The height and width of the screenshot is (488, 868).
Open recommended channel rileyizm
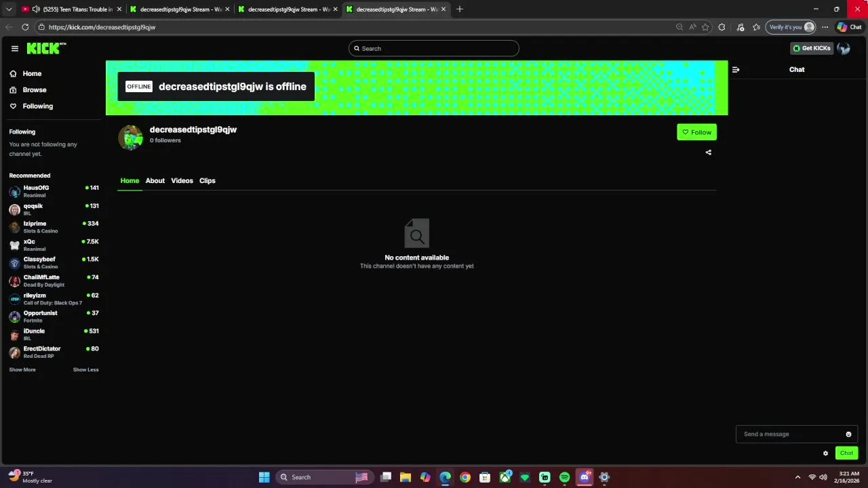click(x=54, y=299)
